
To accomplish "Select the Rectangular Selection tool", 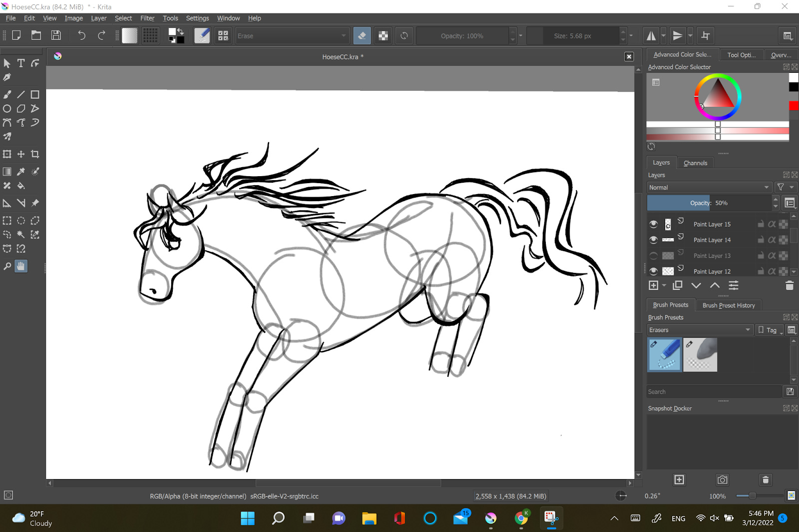I will click(x=7, y=221).
